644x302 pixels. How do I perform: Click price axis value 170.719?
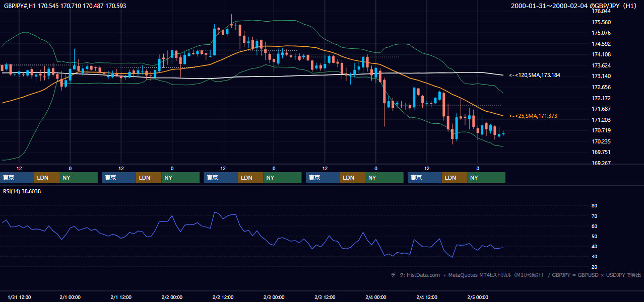click(x=601, y=130)
